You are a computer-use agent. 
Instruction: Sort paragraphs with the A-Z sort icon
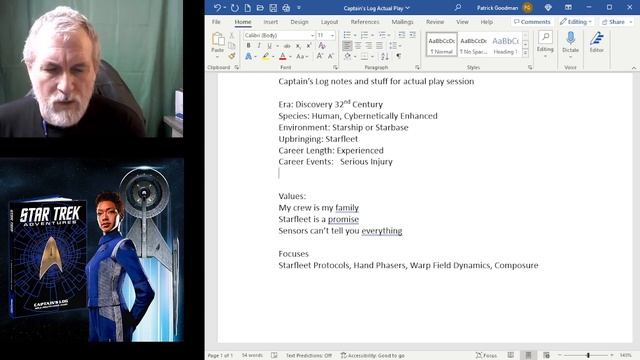384,56
